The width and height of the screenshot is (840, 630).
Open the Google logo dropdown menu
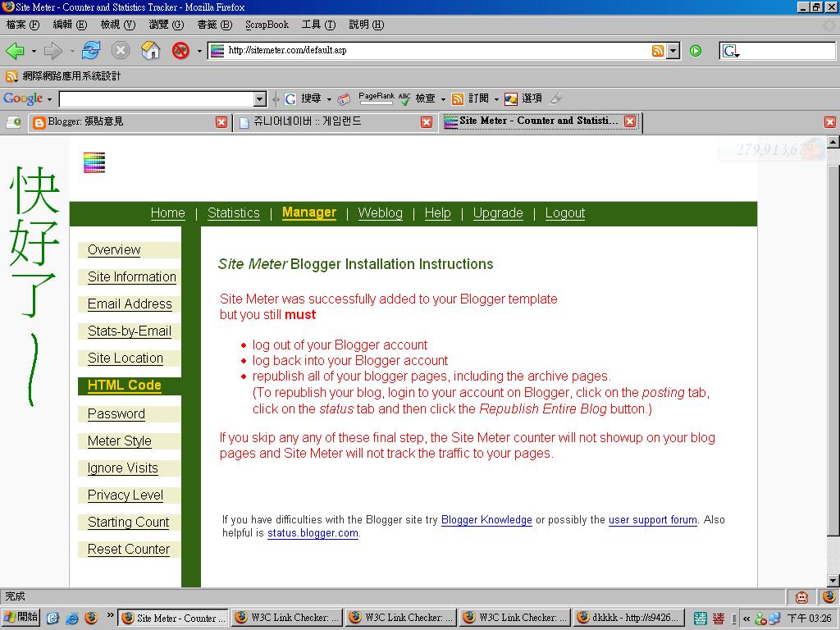point(49,99)
